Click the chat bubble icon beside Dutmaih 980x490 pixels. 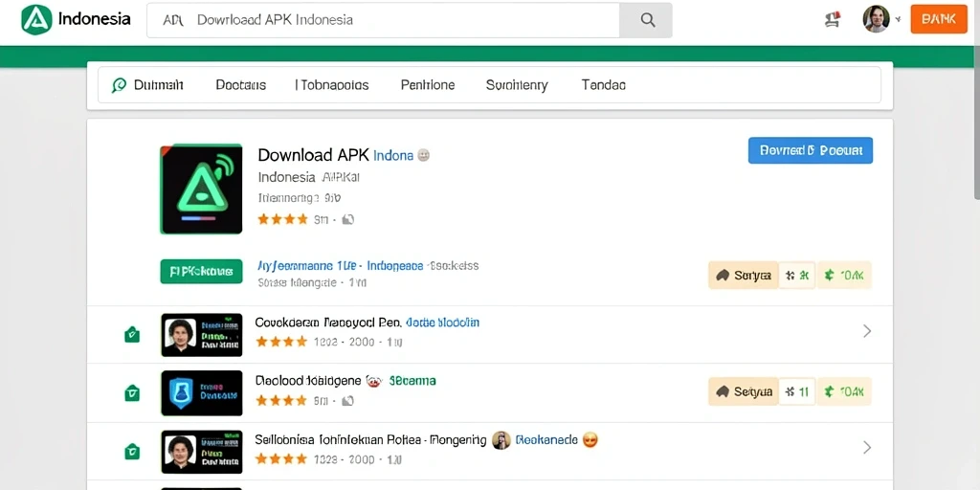coord(119,85)
